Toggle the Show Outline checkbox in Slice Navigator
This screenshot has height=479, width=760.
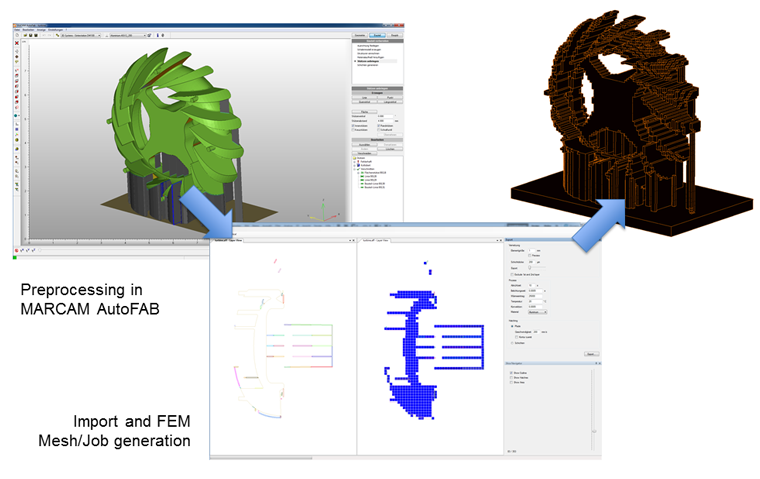[511, 373]
